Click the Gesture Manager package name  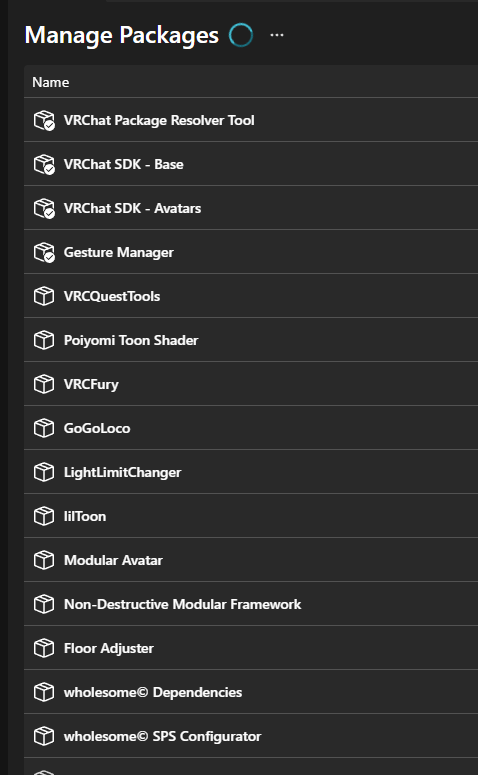[119, 253]
